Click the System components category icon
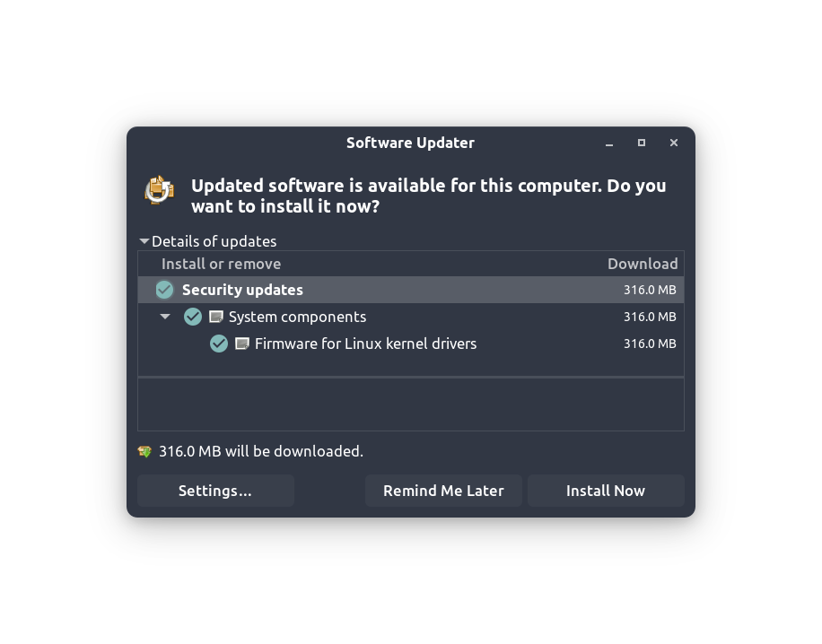The image size is (822, 644). point(216,317)
